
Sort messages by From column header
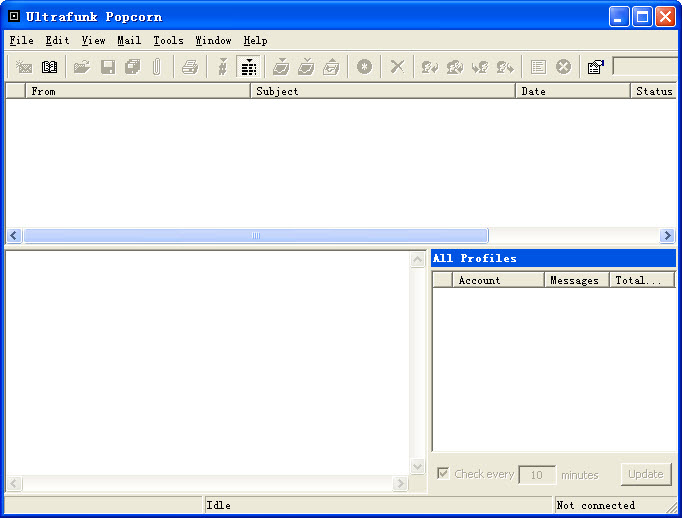(138, 91)
